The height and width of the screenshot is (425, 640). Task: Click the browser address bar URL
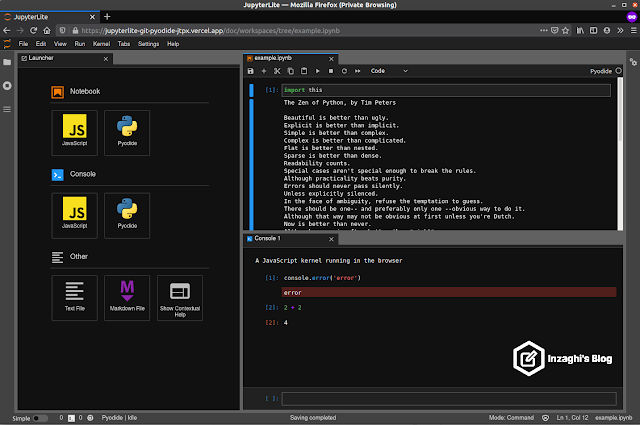(211, 31)
